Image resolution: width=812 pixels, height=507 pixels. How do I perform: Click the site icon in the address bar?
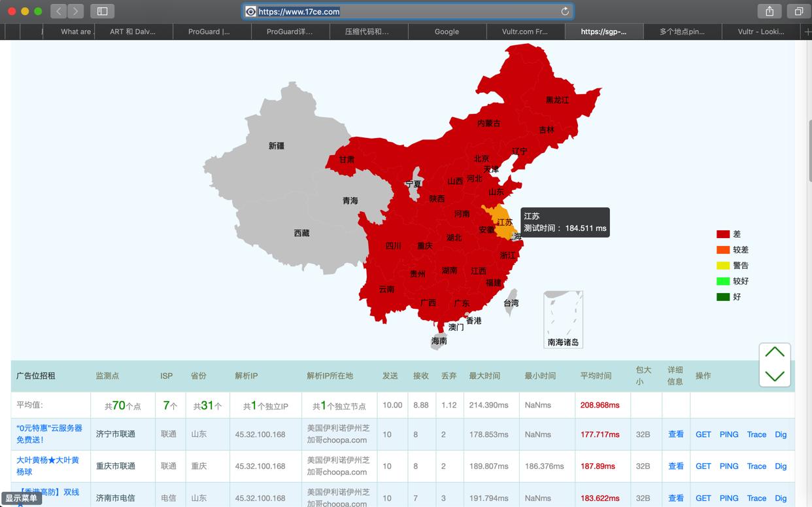coord(250,12)
